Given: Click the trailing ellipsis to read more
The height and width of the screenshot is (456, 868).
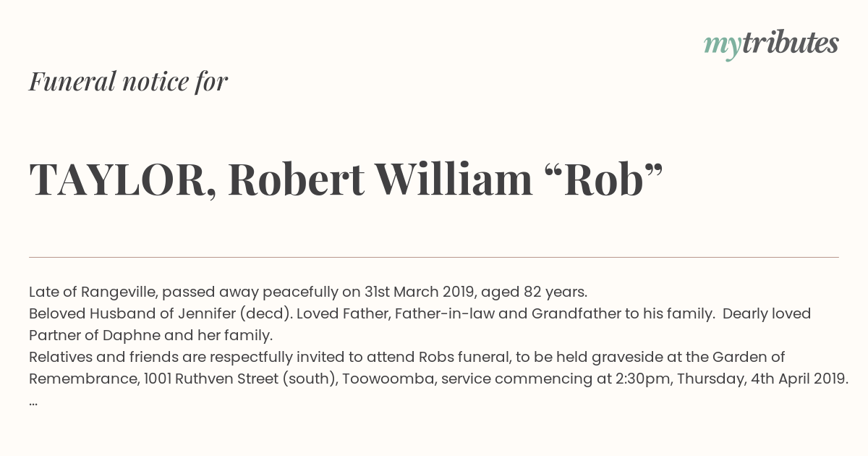Looking at the screenshot, I should tap(33, 402).
